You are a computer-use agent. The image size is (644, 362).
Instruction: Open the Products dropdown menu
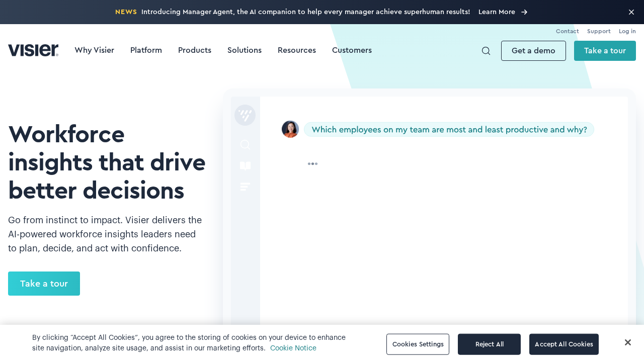195,50
